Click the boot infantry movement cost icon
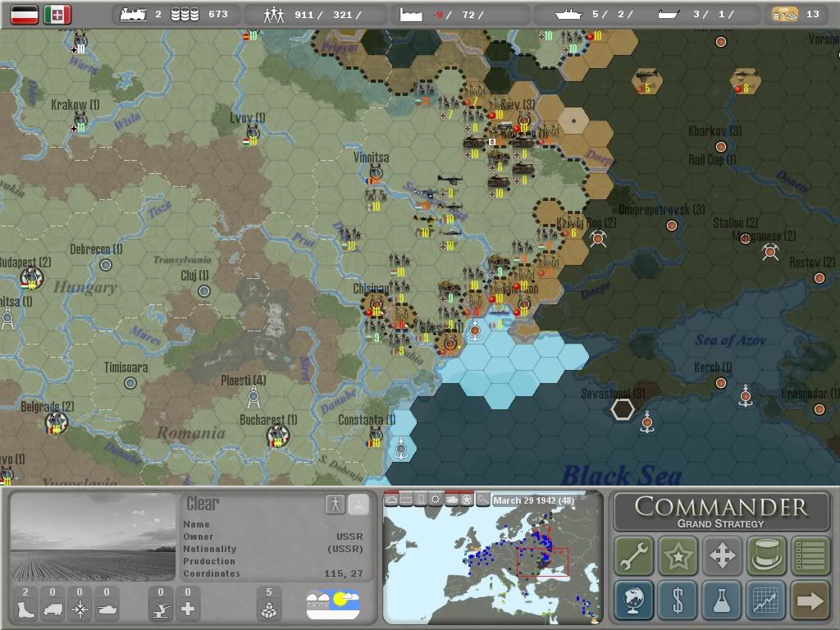 25,609
